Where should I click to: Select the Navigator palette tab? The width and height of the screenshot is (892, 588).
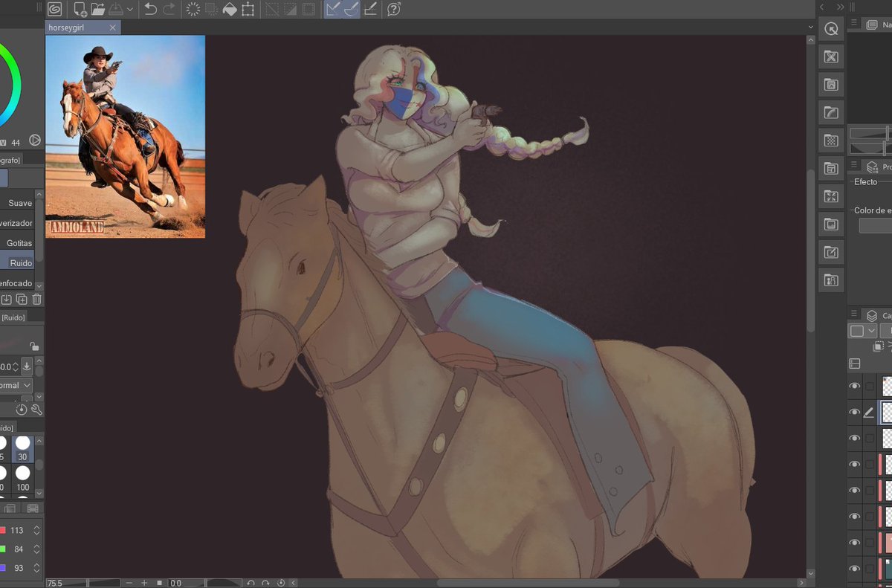tap(880, 25)
